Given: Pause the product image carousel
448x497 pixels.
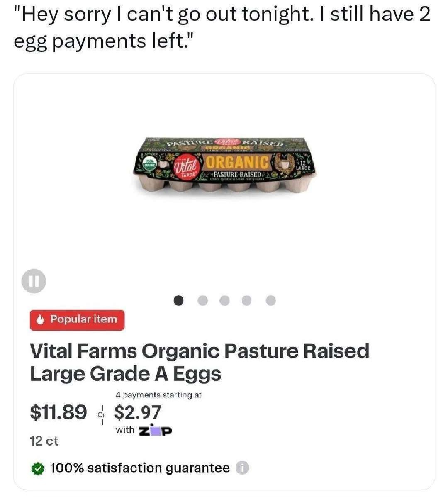Looking at the screenshot, I should [x=34, y=282].
